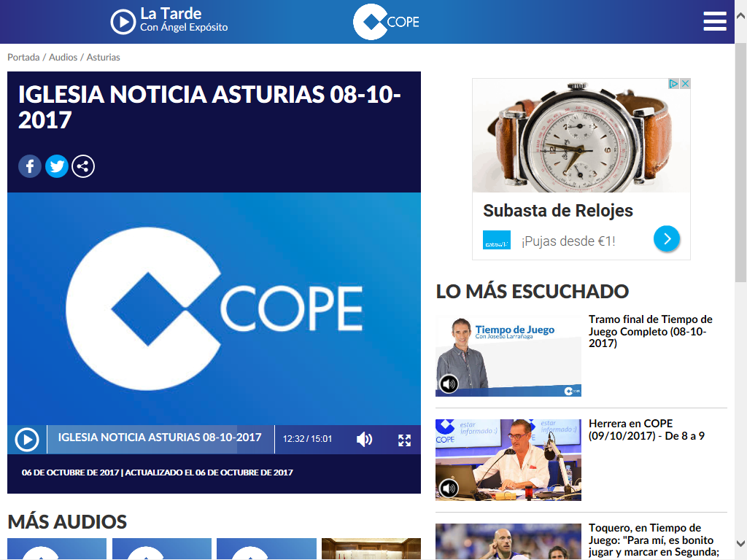The width and height of the screenshot is (747, 560).
Task: Play the Iglesia Noticia Asturias audio
Action: (27, 440)
